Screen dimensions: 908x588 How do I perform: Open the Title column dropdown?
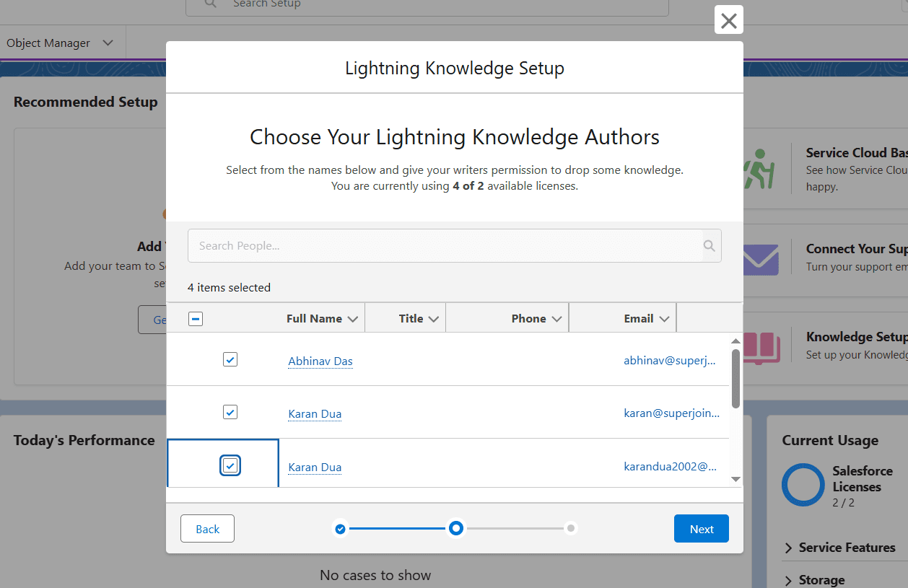point(434,319)
